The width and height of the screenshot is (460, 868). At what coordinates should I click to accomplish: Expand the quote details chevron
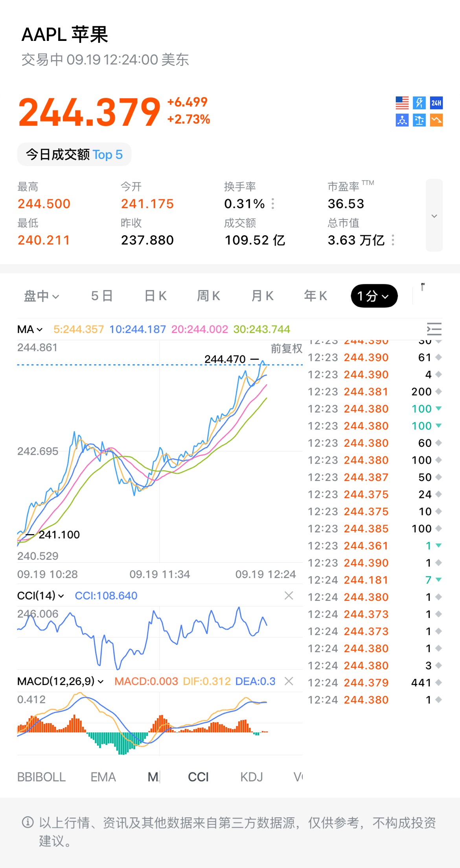point(434,216)
